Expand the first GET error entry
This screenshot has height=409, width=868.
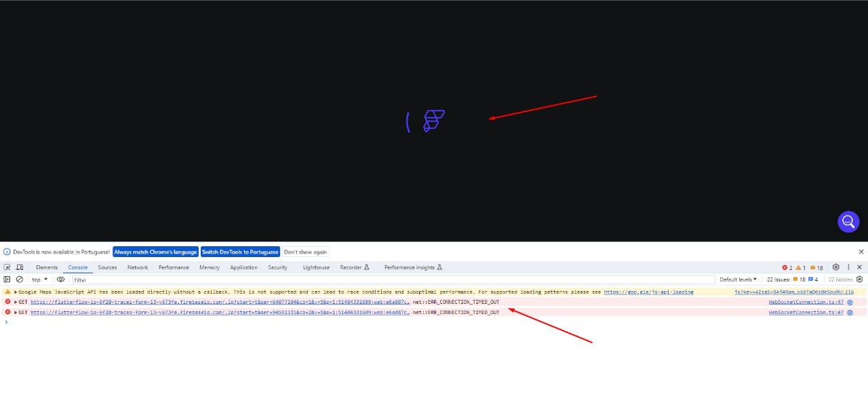coord(16,302)
